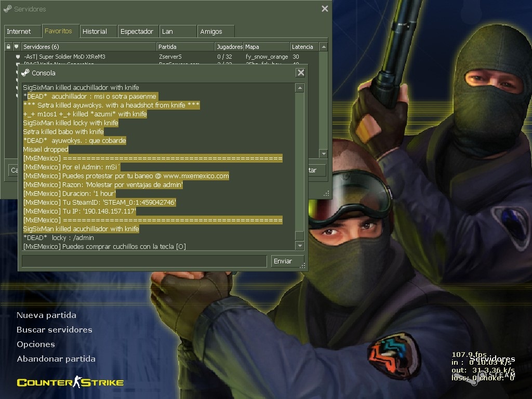Click the 'Misael dropped' console line

point(46,149)
